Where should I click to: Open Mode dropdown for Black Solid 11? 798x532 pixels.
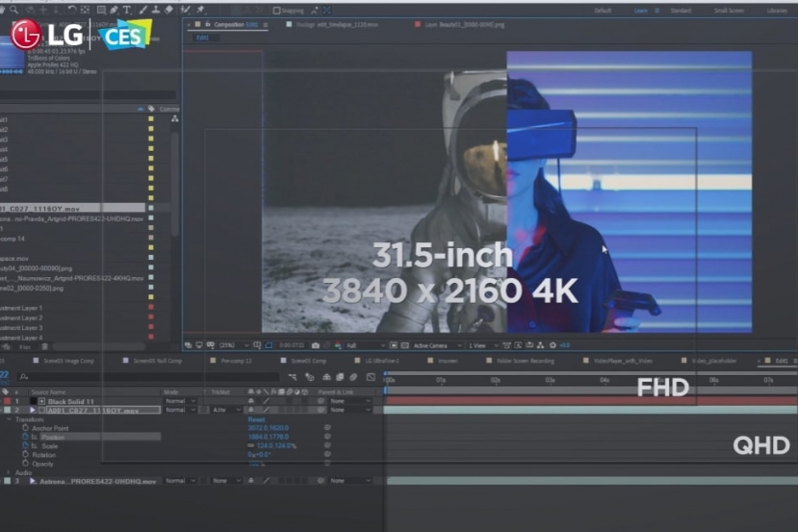click(180, 401)
